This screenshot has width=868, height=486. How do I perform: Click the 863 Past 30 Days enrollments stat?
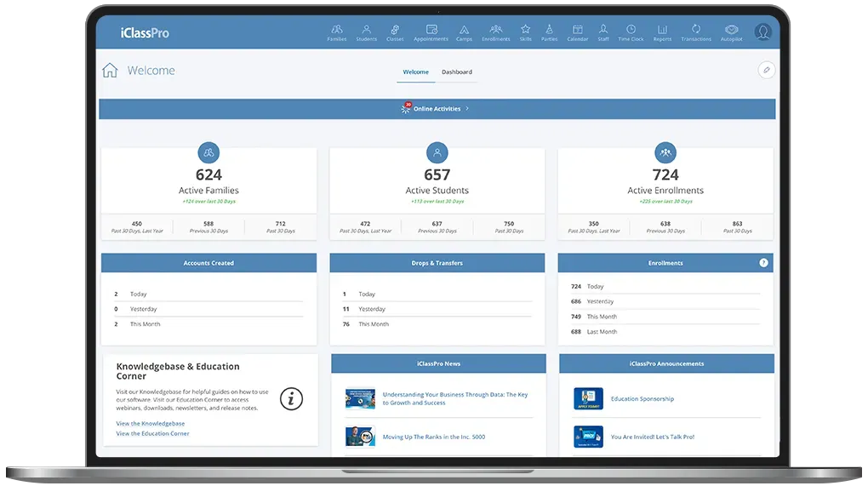[x=737, y=227]
